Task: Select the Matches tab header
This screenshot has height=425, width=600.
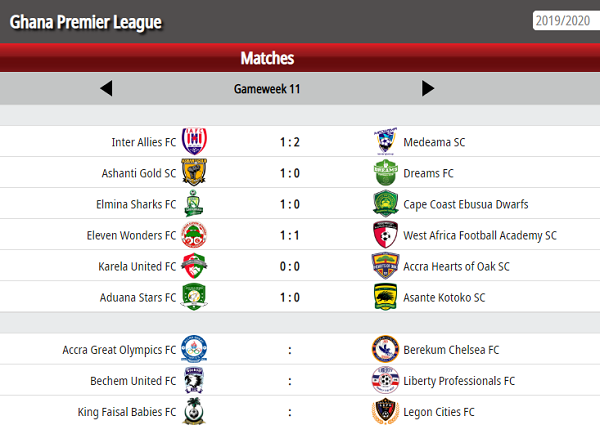Action: pos(267,57)
